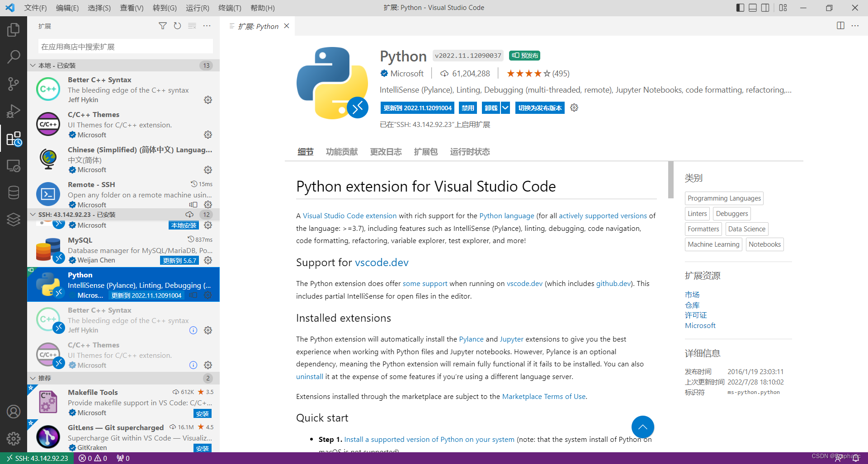Toggle the primary sidebar layout button
868x464 pixels.
coord(740,8)
